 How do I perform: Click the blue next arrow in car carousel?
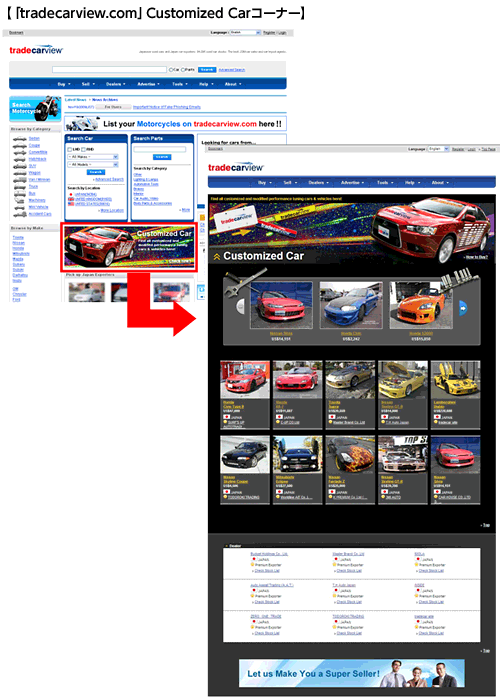463,307
